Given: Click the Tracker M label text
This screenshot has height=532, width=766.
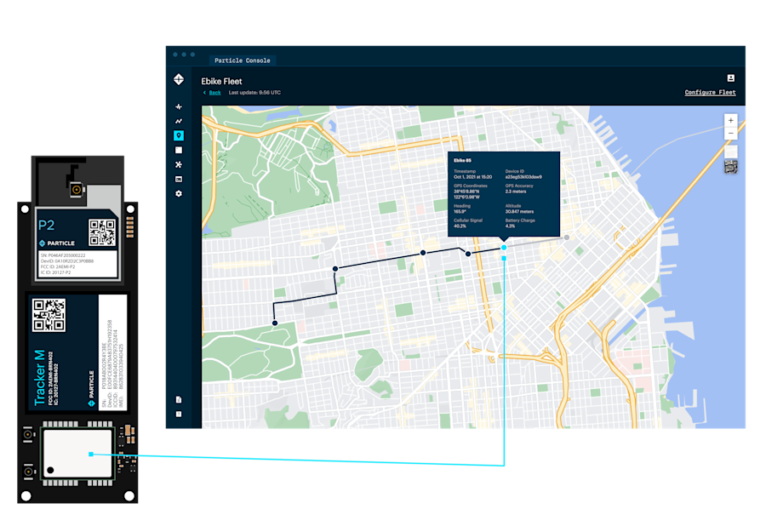Looking at the screenshot, I should [x=39, y=378].
